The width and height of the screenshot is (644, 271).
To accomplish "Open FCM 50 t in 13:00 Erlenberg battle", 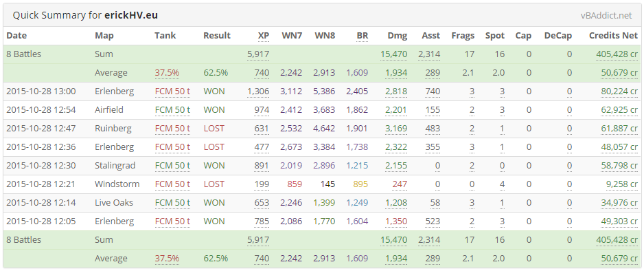I will (172, 91).
